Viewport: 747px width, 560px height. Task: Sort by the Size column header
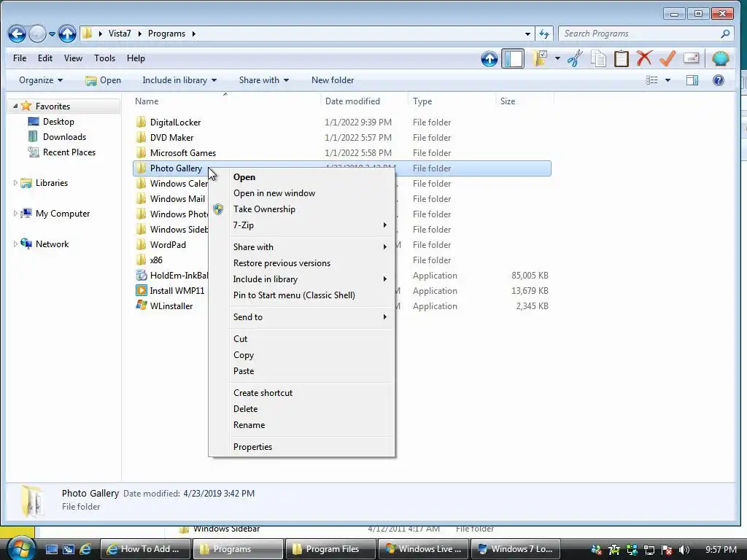click(524, 101)
